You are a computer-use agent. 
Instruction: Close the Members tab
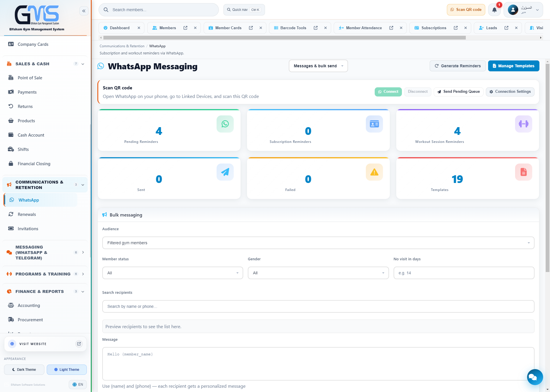[195, 28]
